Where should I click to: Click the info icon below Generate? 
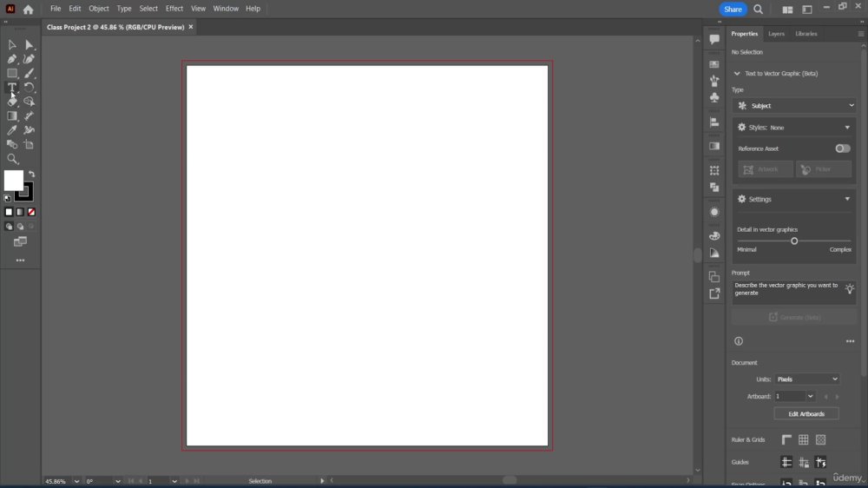739,341
